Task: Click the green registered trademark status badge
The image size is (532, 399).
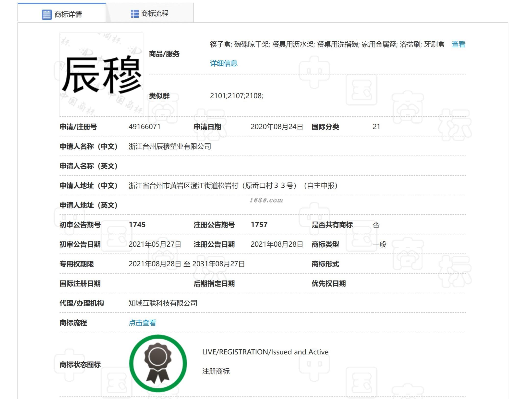Action: tap(158, 363)
